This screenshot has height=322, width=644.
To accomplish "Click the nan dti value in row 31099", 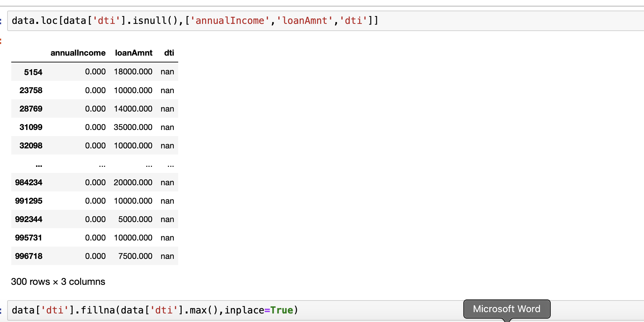I will 167,127.
